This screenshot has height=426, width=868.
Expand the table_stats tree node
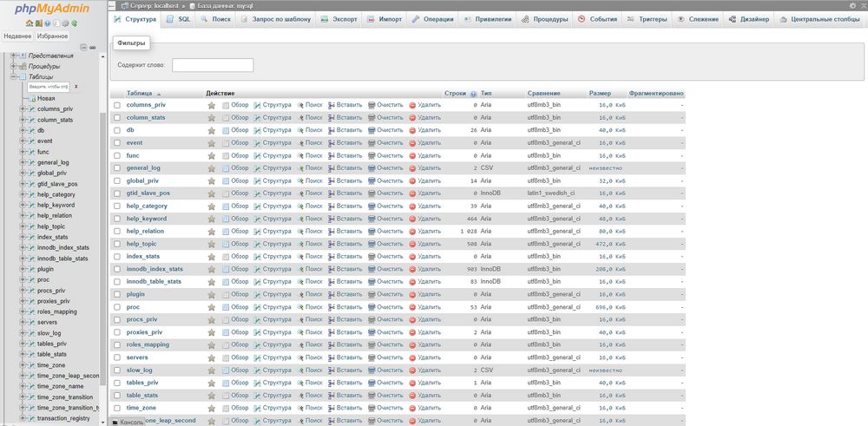(x=23, y=354)
